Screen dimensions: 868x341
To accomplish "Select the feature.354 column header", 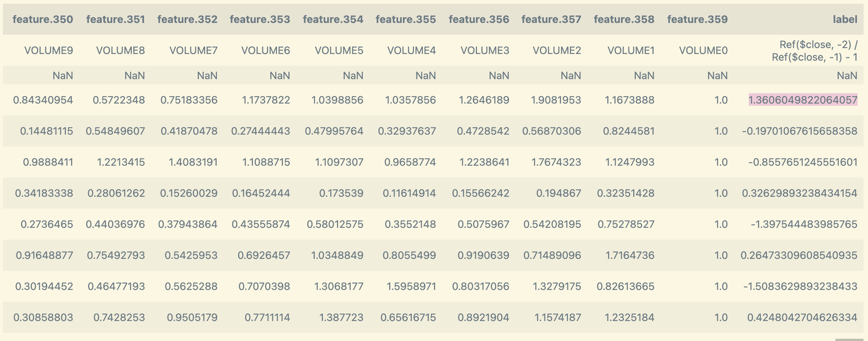I will coord(332,19).
